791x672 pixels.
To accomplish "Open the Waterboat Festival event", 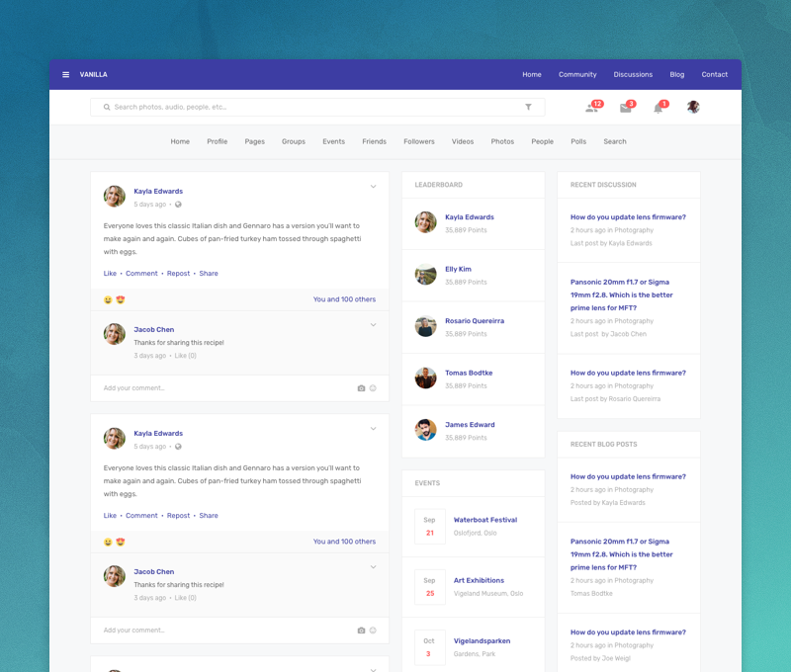I will tap(484, 520).
